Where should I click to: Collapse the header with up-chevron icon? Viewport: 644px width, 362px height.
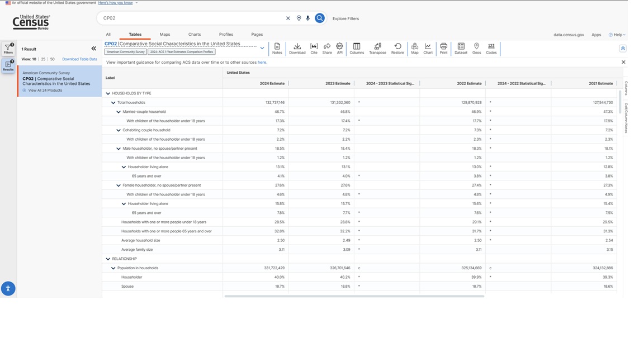(623, 49)
